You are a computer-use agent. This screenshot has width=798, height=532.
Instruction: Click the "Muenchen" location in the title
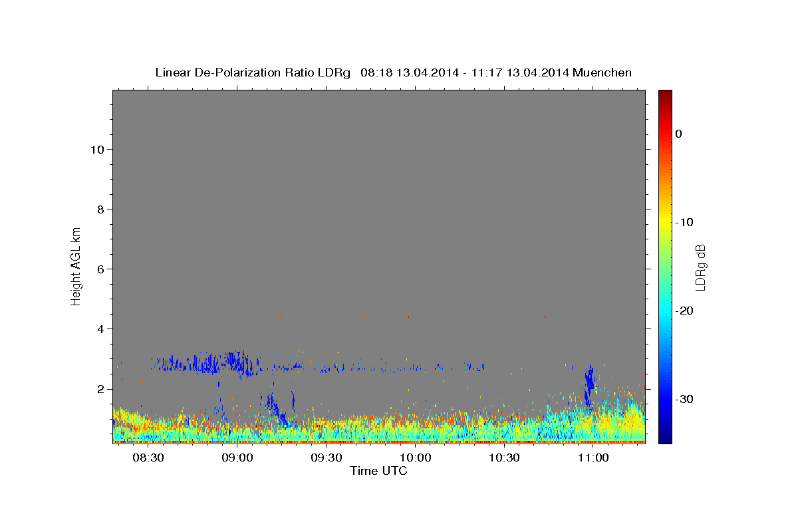click(x=602, y=72)
